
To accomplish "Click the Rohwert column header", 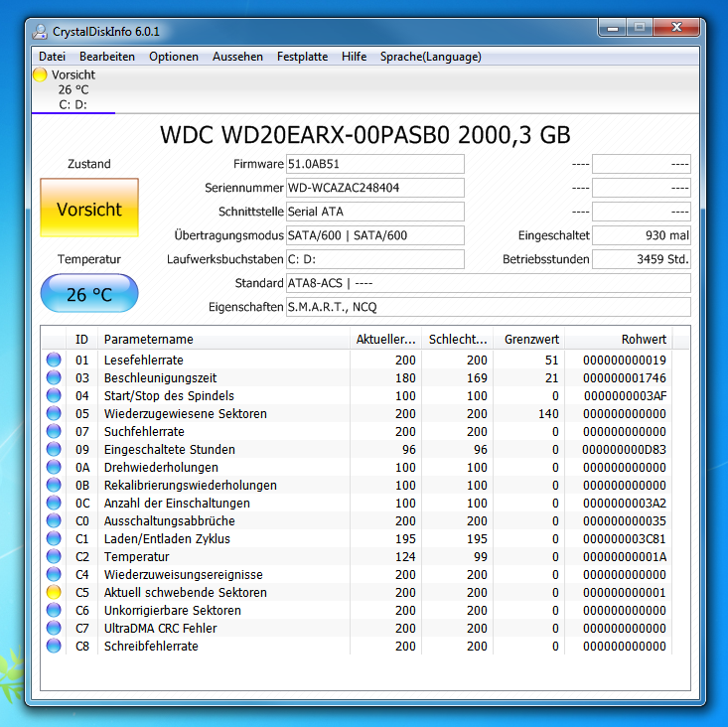I will [618, 340].
